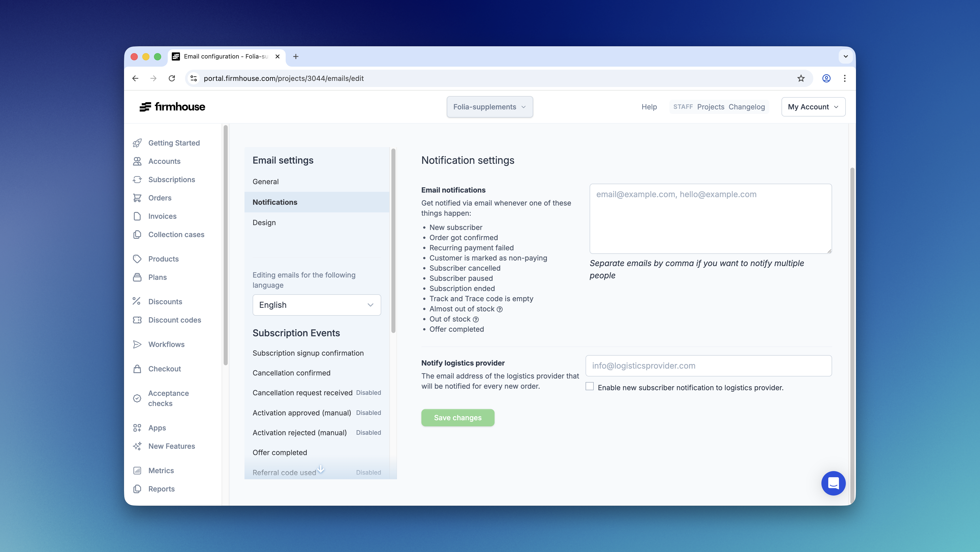Enable new subscriber notification to logistics provider

click(590, 386)
